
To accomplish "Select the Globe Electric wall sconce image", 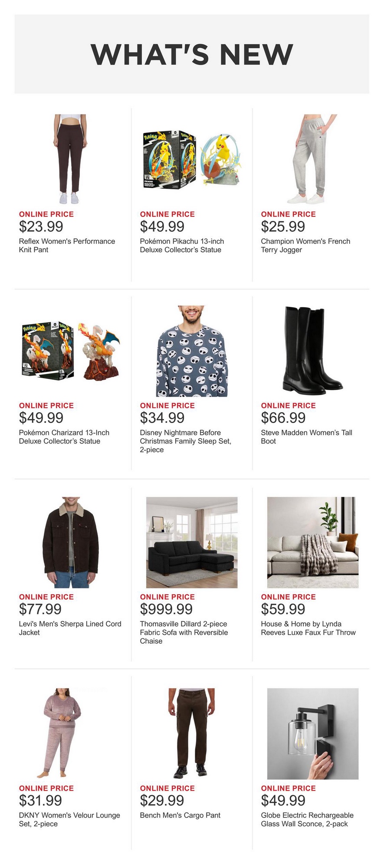I will click(313, 733).
